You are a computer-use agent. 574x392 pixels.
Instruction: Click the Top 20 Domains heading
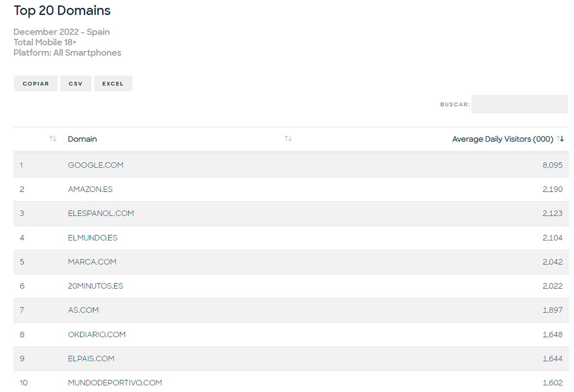(62, 11)
